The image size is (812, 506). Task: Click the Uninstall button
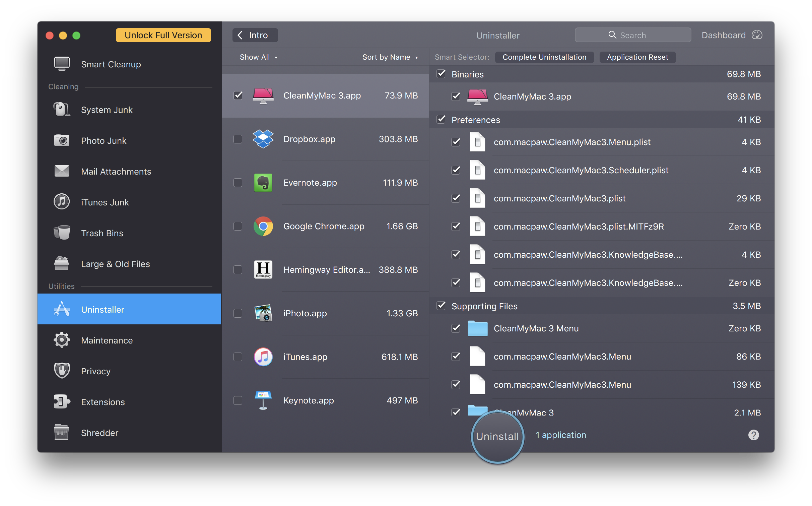tap(497, 436)
